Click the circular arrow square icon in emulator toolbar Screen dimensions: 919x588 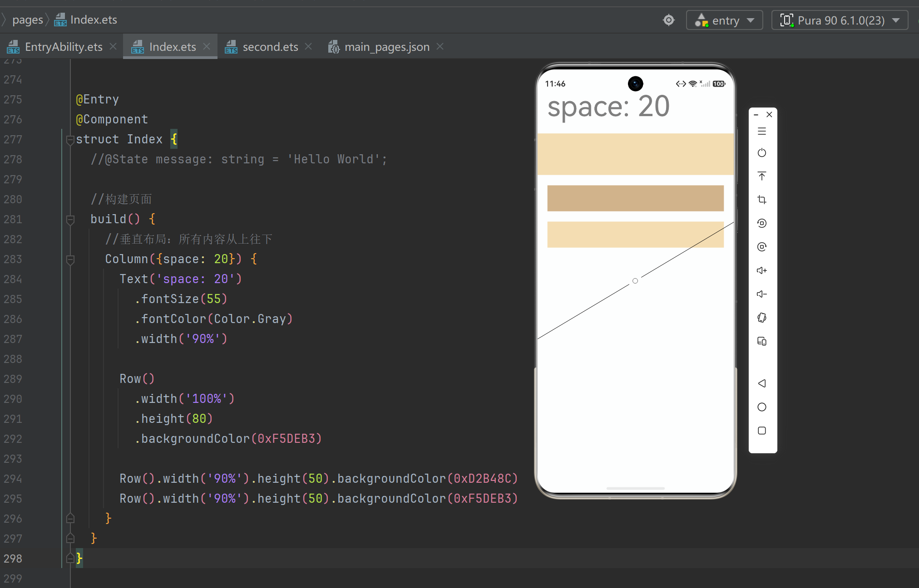click(762, 223)
